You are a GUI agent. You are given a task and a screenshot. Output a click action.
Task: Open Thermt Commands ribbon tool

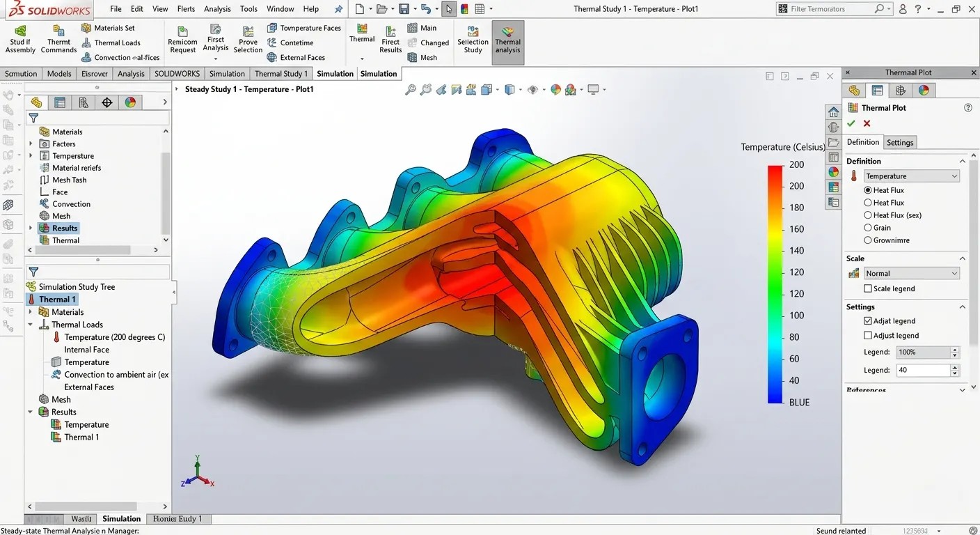(58, 39)
